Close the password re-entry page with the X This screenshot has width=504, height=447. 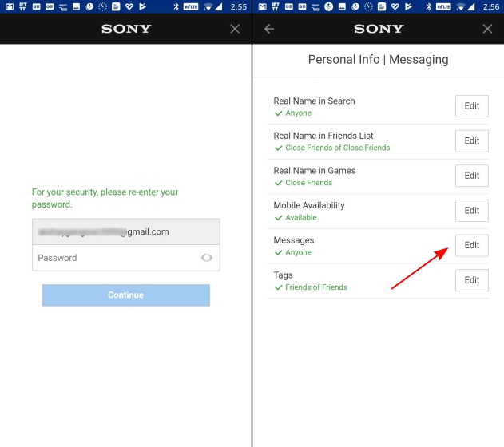(235, 29)
